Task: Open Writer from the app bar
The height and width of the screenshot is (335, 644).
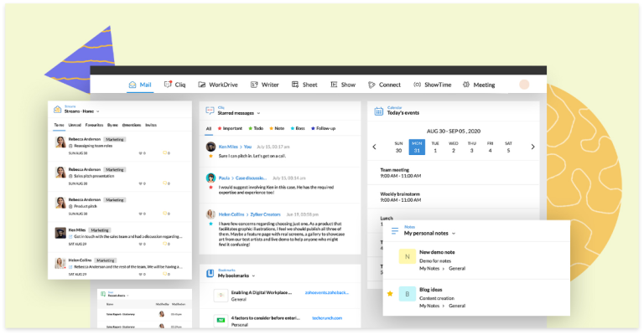Action: (252, 85)
